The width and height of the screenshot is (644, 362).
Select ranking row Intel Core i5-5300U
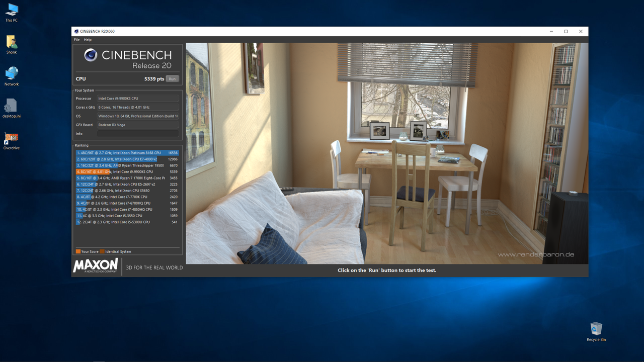pos(127,222)
